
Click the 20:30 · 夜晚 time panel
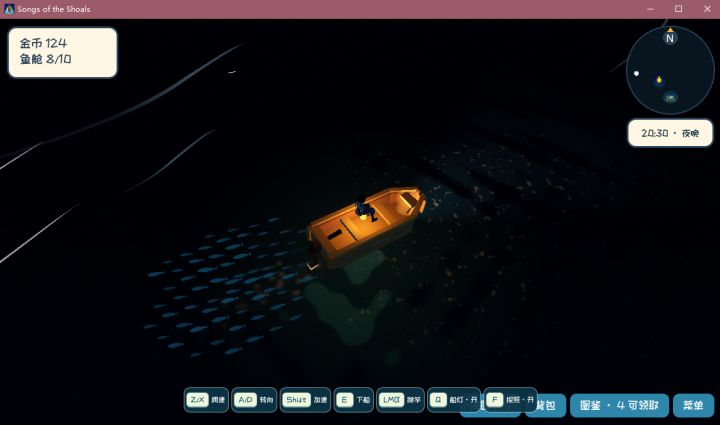(670, 133)
